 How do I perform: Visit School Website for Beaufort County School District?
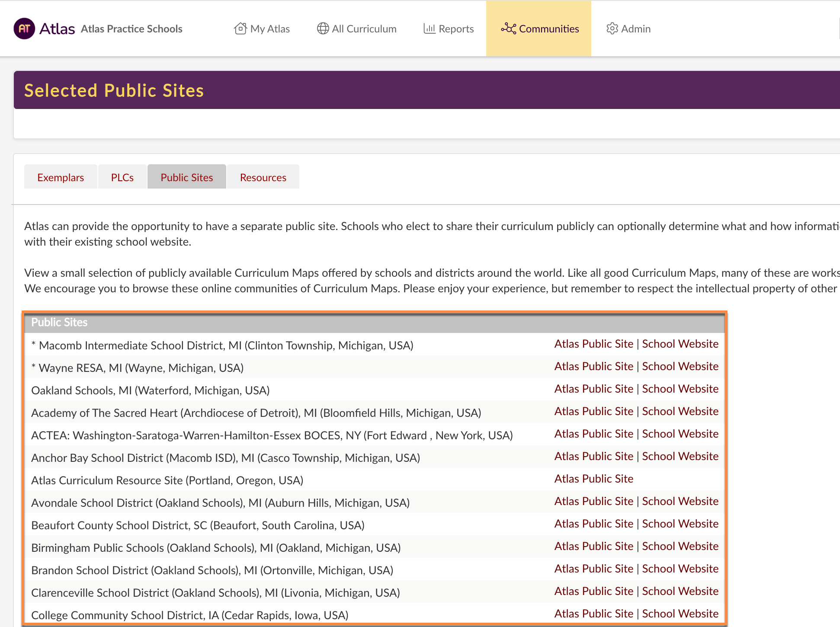(680, 524)
